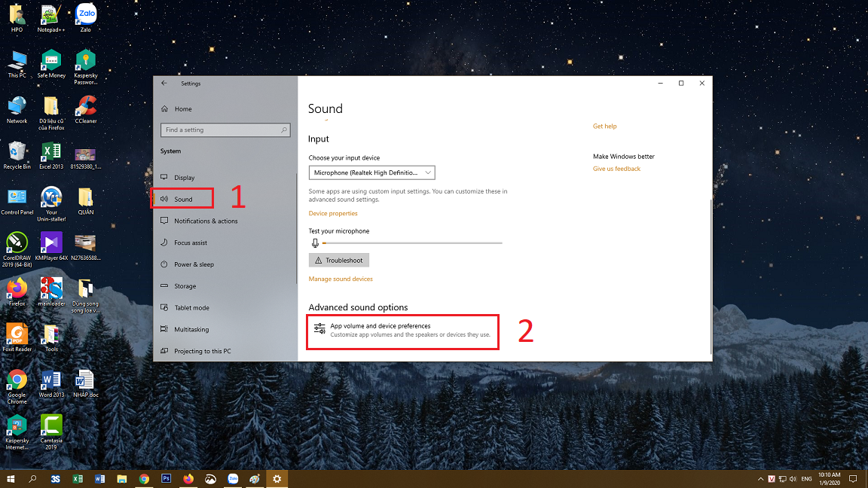Click the microphone test level bar
This screenshot has width=868, height=488.
[x=411, y=243]
